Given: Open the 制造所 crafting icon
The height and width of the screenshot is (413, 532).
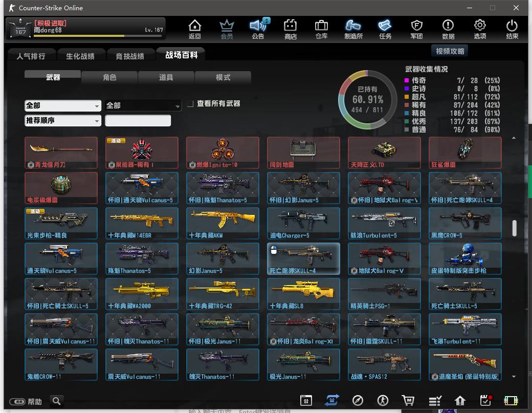Looking at the screenshot, I should click(353, 29).
